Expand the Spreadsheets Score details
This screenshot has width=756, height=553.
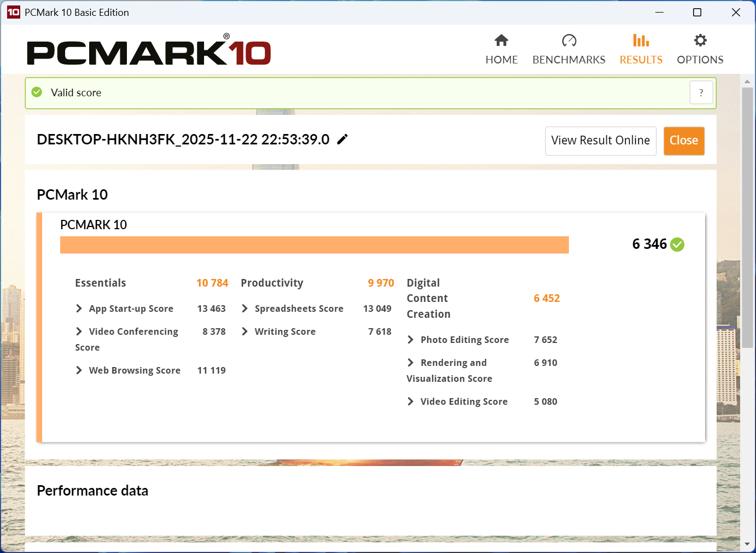[x=245, y=308]
